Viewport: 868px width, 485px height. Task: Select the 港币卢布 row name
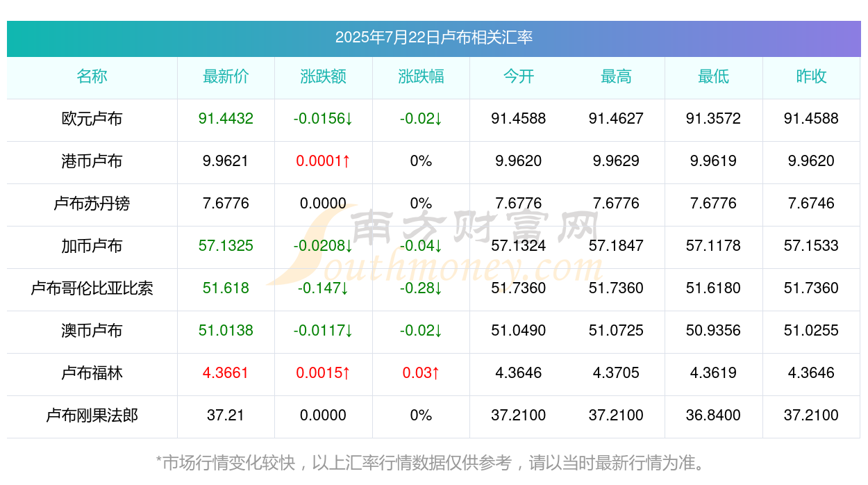tap(92, 161)
